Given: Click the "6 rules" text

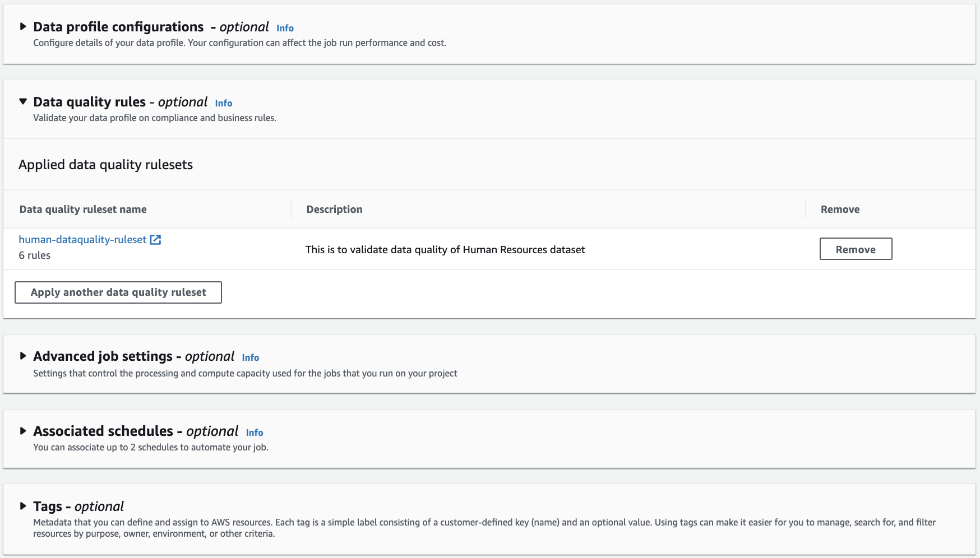Looking at the screenshot, I should (x=35, y=255).
